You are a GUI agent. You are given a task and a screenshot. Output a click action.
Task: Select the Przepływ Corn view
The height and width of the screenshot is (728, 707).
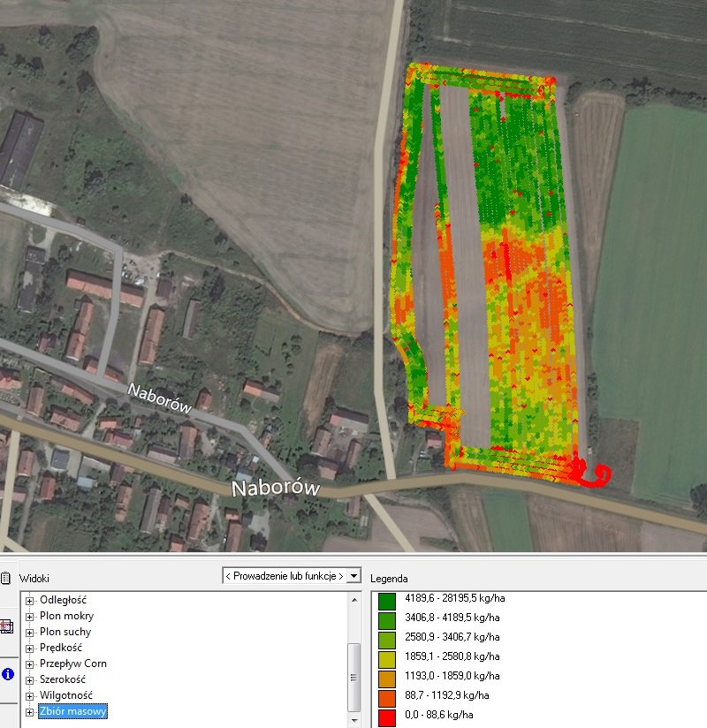(x=73, y=664)
